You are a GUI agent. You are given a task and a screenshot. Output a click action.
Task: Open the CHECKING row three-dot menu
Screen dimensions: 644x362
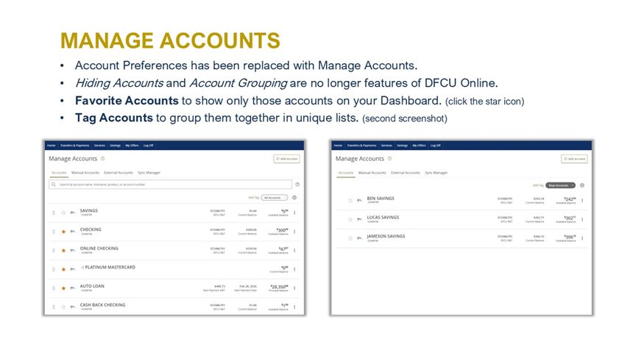pyautogui.click(x=295, y=232)
